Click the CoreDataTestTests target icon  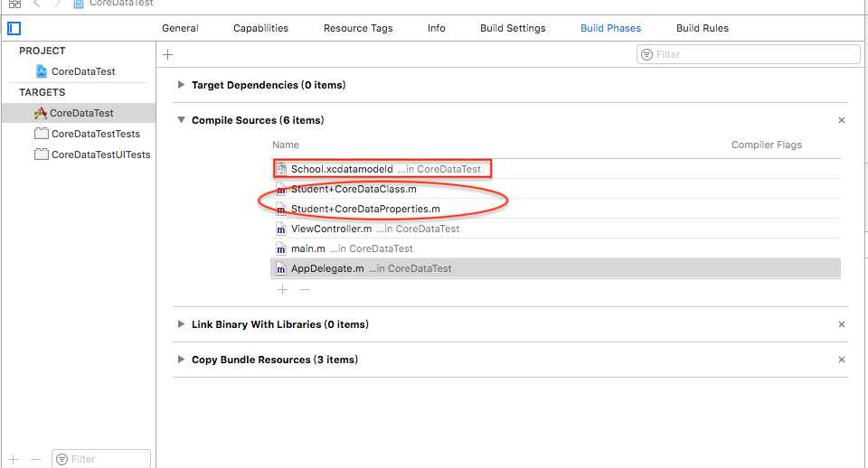point(41,134)
